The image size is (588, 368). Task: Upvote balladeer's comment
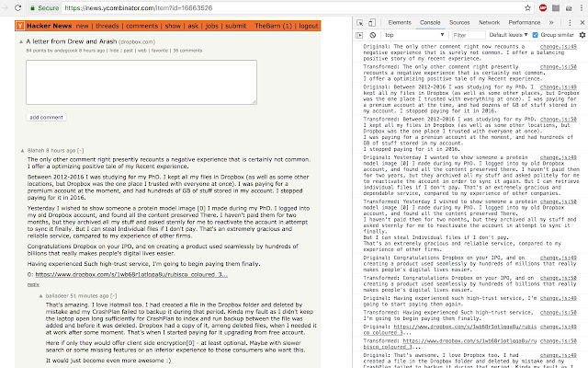pyautogui.click(x=40, y=296)
